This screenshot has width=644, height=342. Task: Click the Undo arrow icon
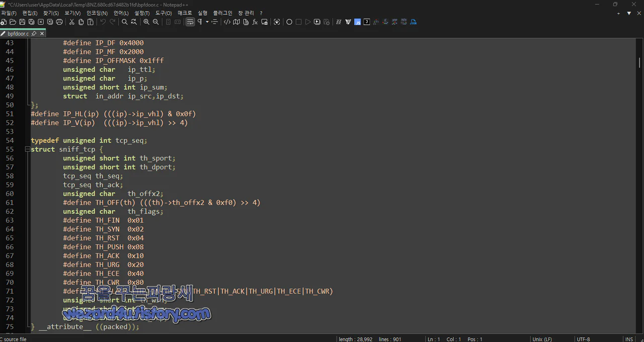coord(103,22)
